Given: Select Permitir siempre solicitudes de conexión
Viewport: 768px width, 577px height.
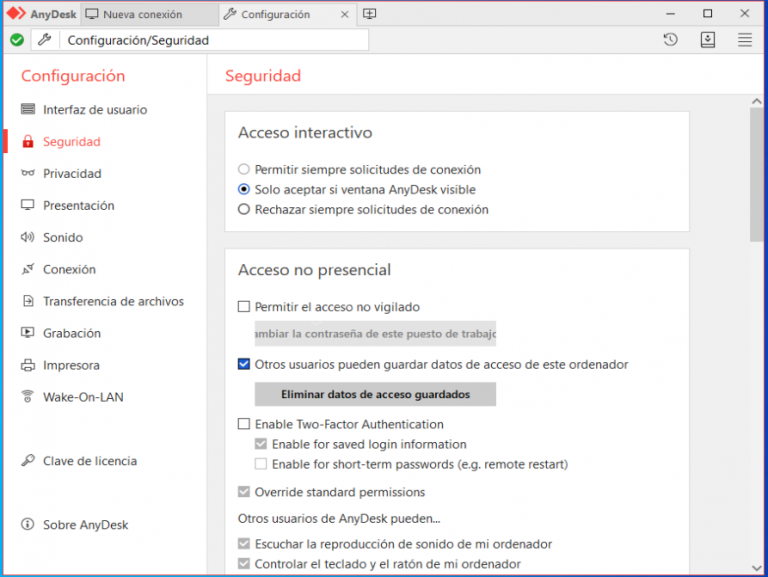Looking at the screenshot, I should click(244, 169).
